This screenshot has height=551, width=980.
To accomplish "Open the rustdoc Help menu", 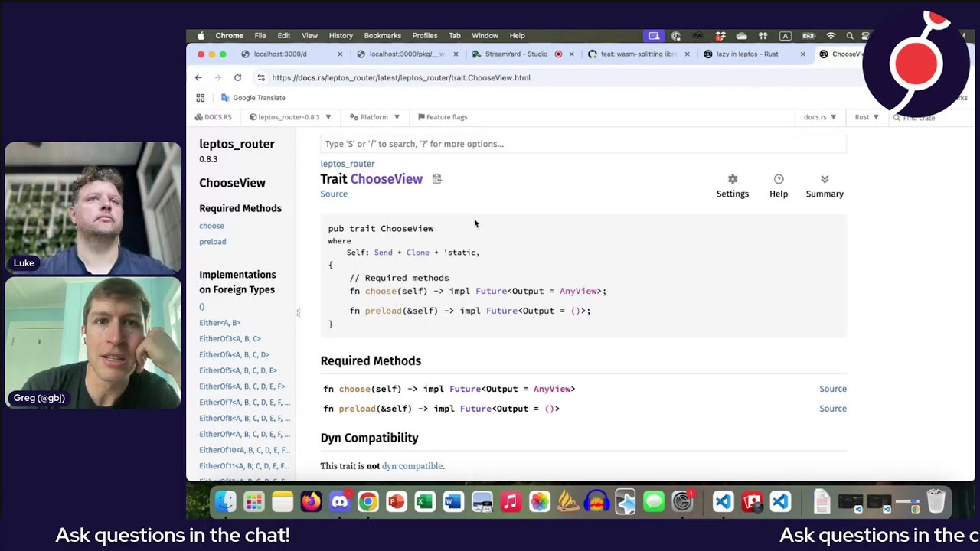I will (x=779, y=179).
